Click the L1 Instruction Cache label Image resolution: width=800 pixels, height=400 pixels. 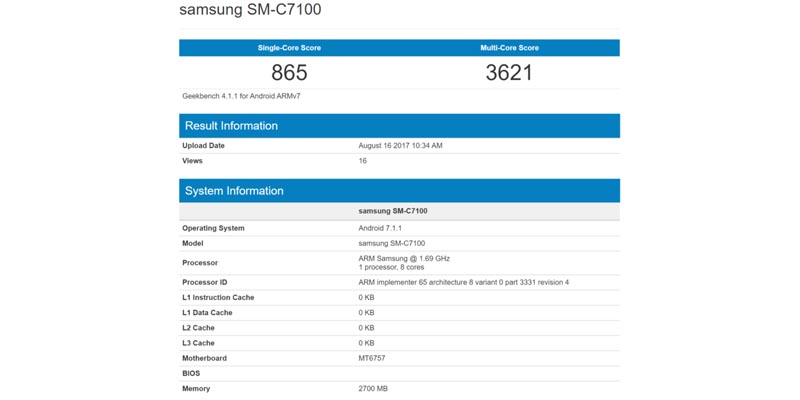pyautogui.click(x=218, y=298)
